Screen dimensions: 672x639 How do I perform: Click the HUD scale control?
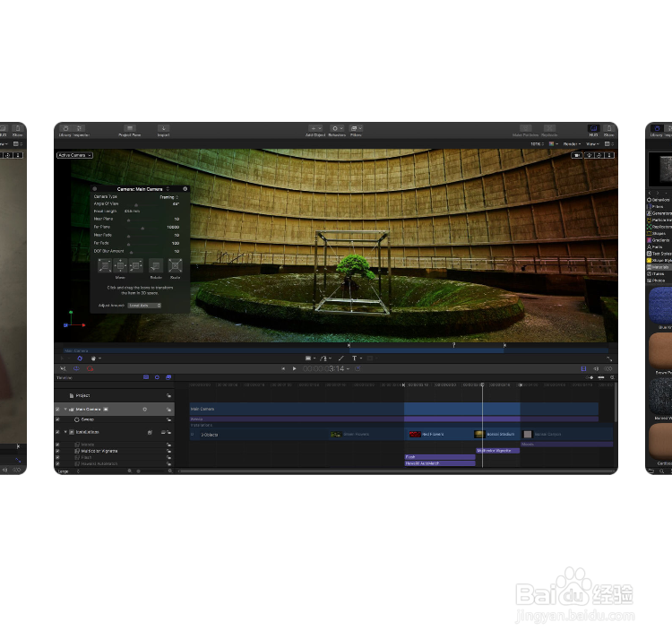click(x=175, y=265)
